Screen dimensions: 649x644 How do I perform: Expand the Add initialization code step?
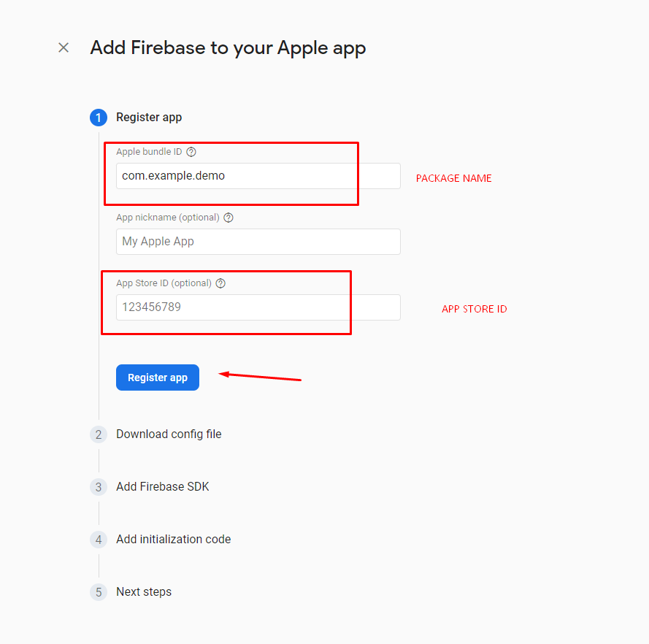(x=173, y=540)
